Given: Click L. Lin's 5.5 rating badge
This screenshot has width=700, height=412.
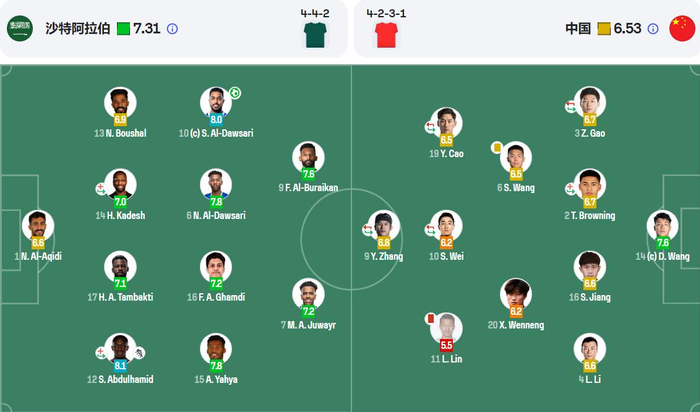Looking at the screenshot, I should 446,345.
